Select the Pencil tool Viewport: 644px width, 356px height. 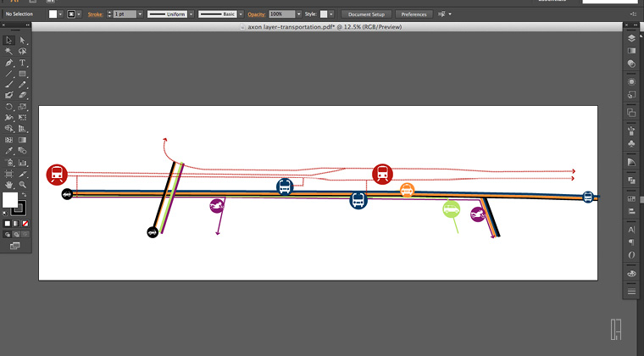click(23, 85)
